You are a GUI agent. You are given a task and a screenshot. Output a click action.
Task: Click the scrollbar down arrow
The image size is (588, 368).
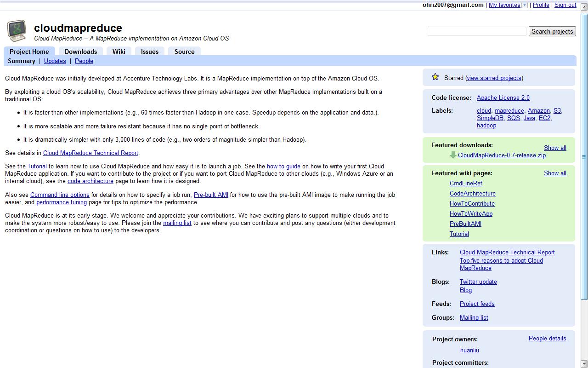pos(584,363)
